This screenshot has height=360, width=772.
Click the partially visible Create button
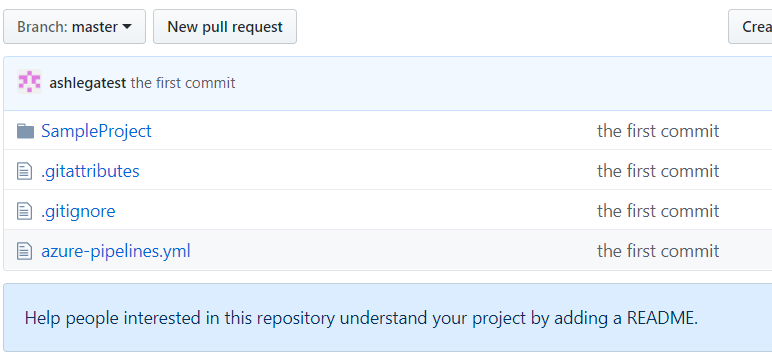click(x=750, y=27)
